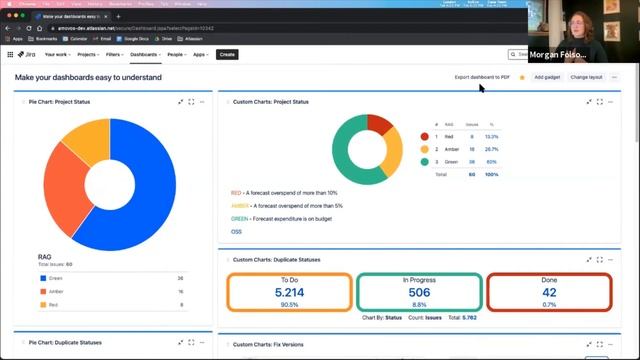Open Custom Charts: Project Status options menu
The image size is (640, 360).
tap(611, 102)
